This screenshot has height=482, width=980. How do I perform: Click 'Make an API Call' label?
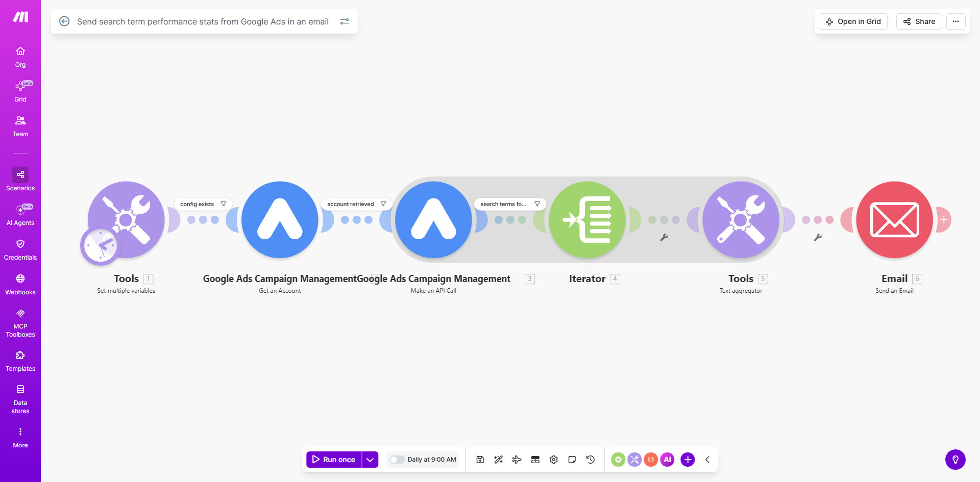click(433, 291)
